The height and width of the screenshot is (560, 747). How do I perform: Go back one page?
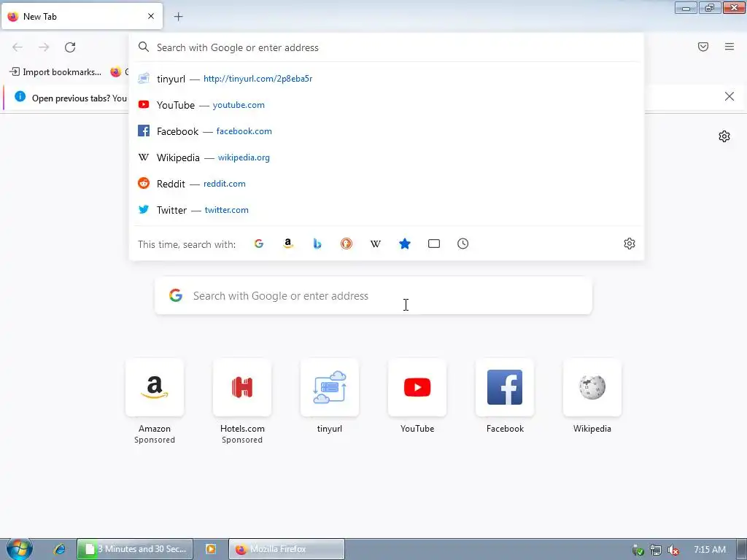[x=18, y=47]
